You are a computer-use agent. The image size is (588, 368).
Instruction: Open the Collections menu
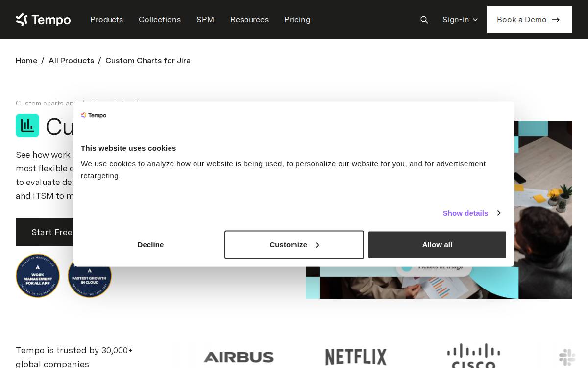pos(160,20)
